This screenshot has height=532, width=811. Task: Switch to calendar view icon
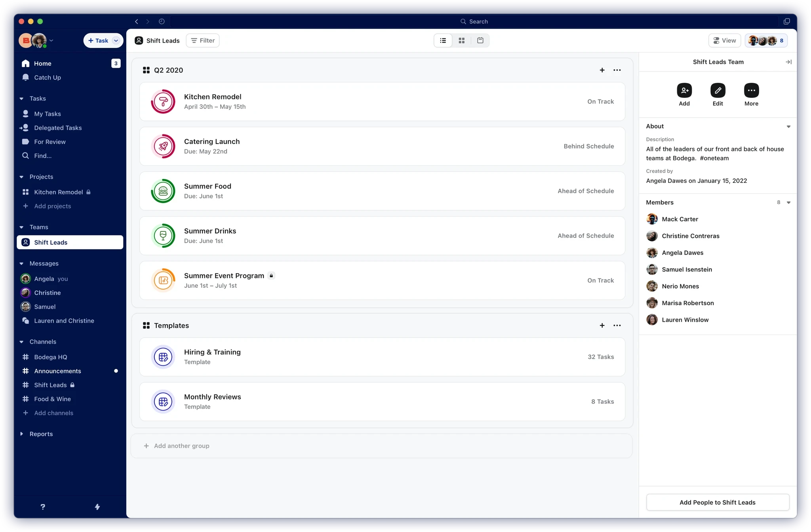point(480,40)
